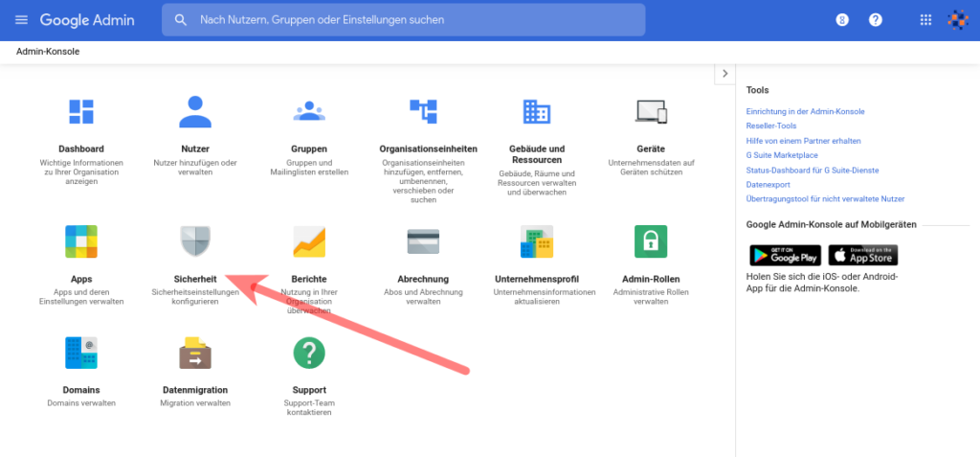Click the Admin-Konsole breadcrumb

[48, 52]
